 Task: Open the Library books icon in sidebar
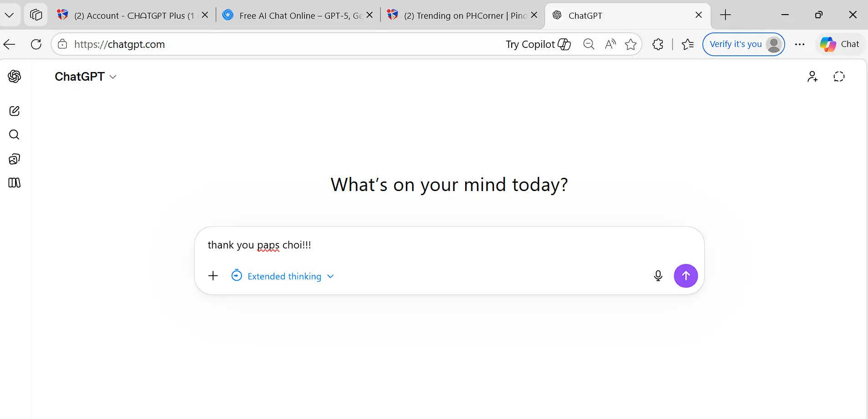point(15,183)
